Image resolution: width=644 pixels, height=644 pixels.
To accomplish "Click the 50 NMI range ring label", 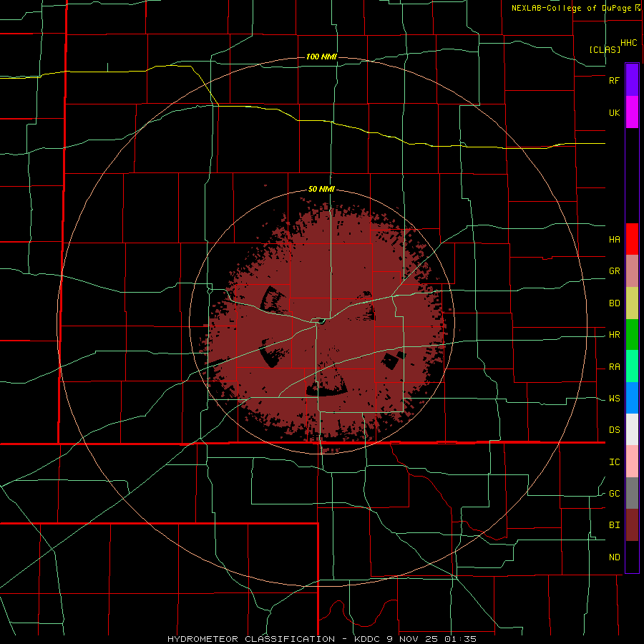I will 321,190.
